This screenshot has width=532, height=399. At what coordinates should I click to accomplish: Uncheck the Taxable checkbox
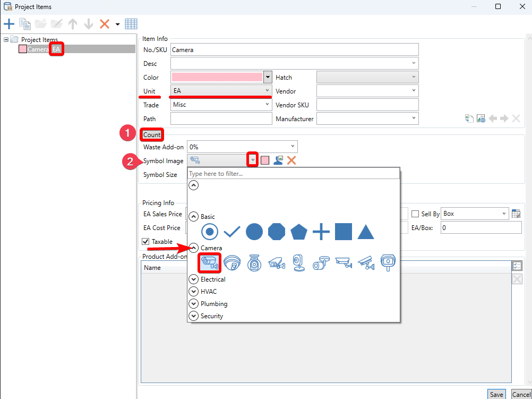[145, 241]
